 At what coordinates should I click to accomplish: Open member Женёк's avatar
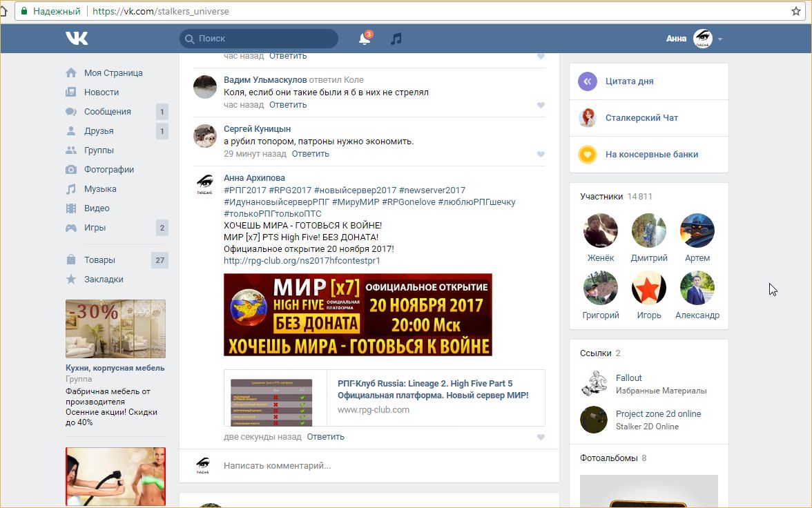(601, 231)
